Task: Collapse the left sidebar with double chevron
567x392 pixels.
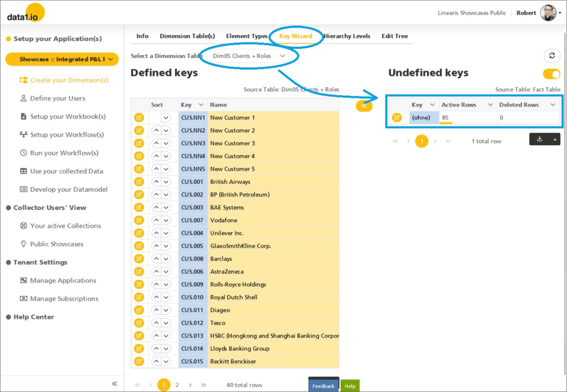Action: 115,384
